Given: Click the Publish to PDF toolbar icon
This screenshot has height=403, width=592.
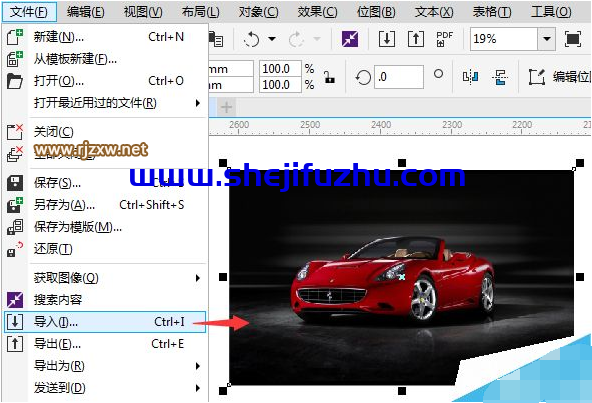Looking at the screenshot, I should (444, 39).
